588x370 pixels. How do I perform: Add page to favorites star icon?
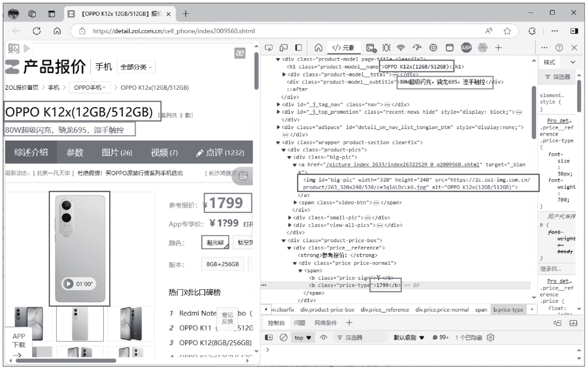pyautogui.click(x=507, y=31)
